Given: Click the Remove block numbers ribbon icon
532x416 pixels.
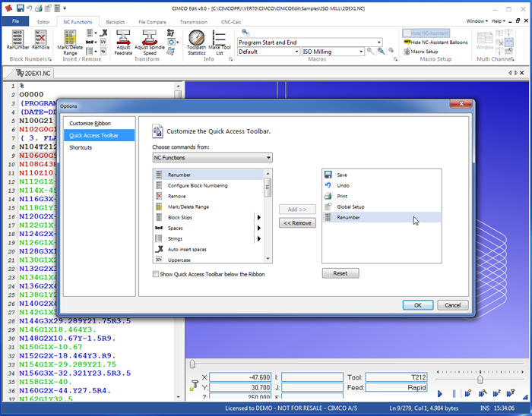Looking at the screenshot, I should coord(41,39).
